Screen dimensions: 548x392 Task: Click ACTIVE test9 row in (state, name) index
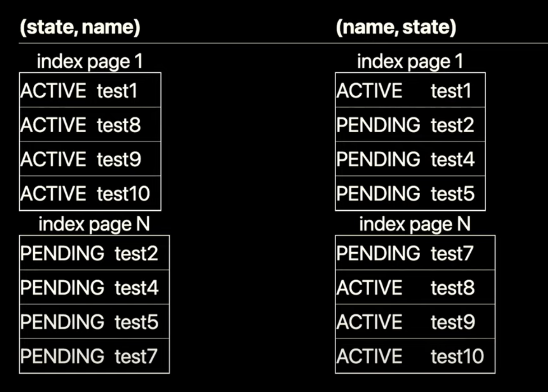pos(90,159)
